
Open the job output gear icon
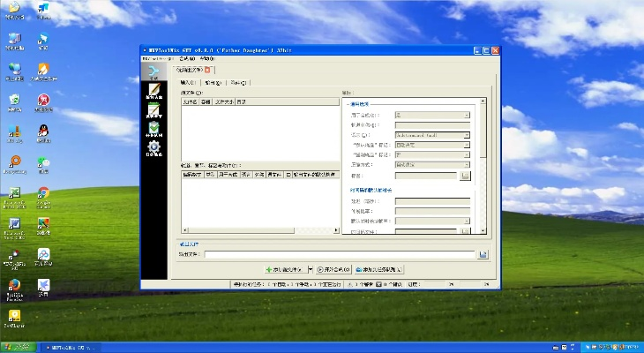click(154, 148)
